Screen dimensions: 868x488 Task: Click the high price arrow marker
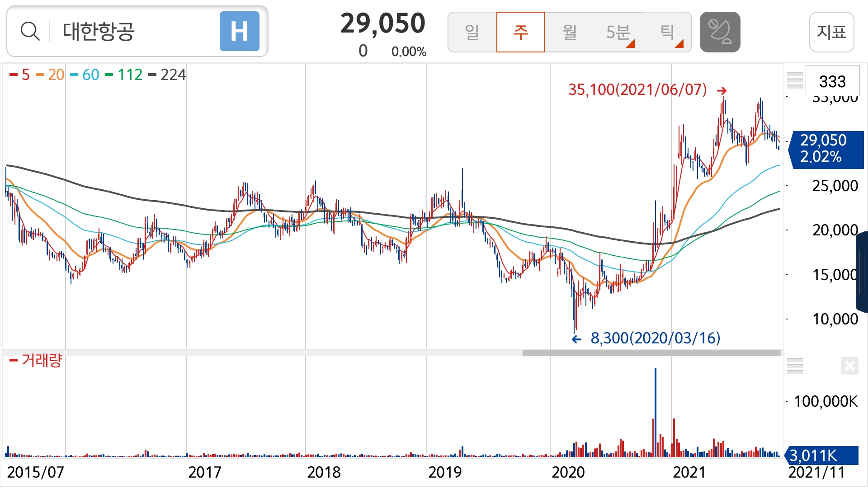(722, 91)
